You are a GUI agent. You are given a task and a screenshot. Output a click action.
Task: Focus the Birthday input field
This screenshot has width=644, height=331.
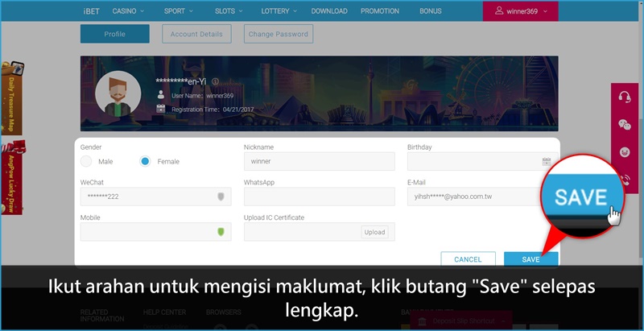(x=482, y=161)
